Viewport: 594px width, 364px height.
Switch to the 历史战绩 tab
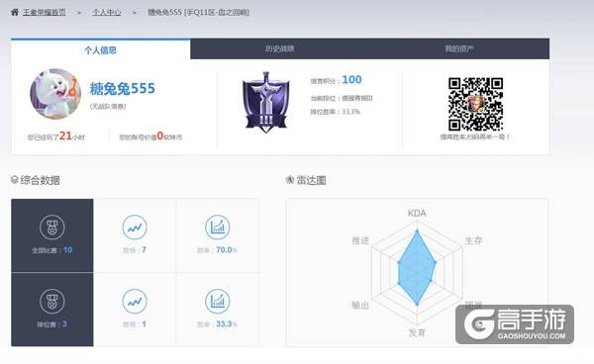click(x=279, y=48)
